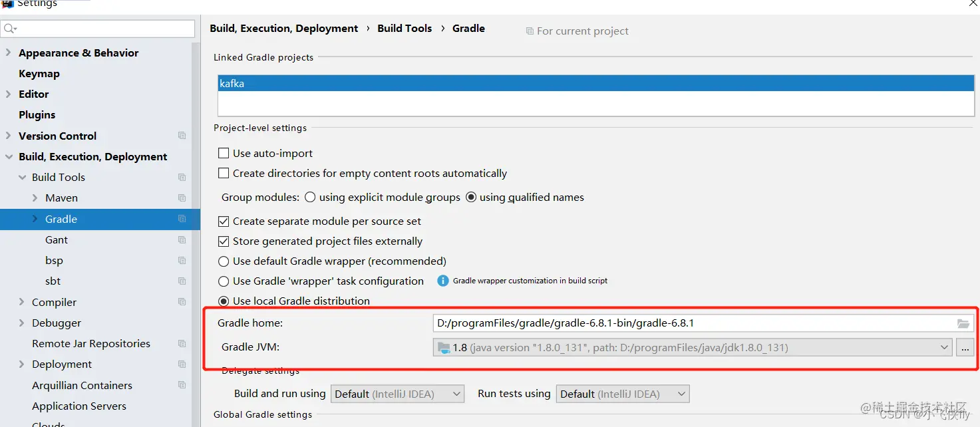The height and width of the screenshot is (427, 980).
Task: Open Application Servers settings
Action: pyautogui.click(x=79, y=406)
